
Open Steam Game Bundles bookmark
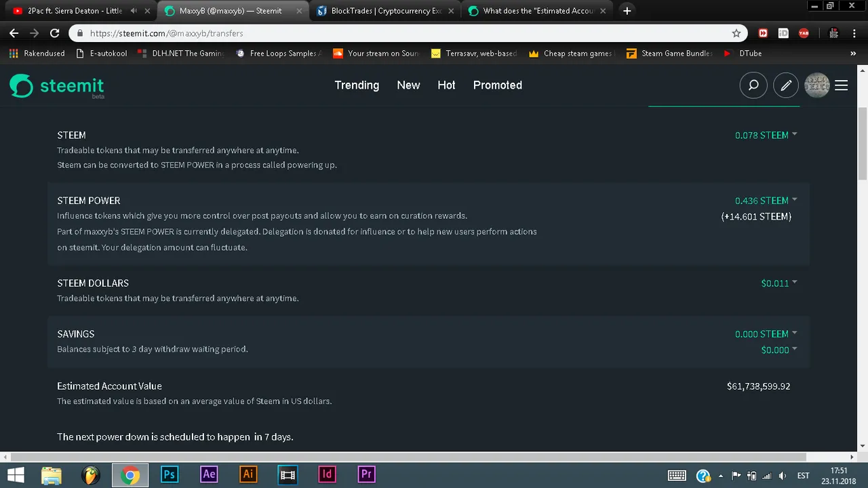coord(669,54)
